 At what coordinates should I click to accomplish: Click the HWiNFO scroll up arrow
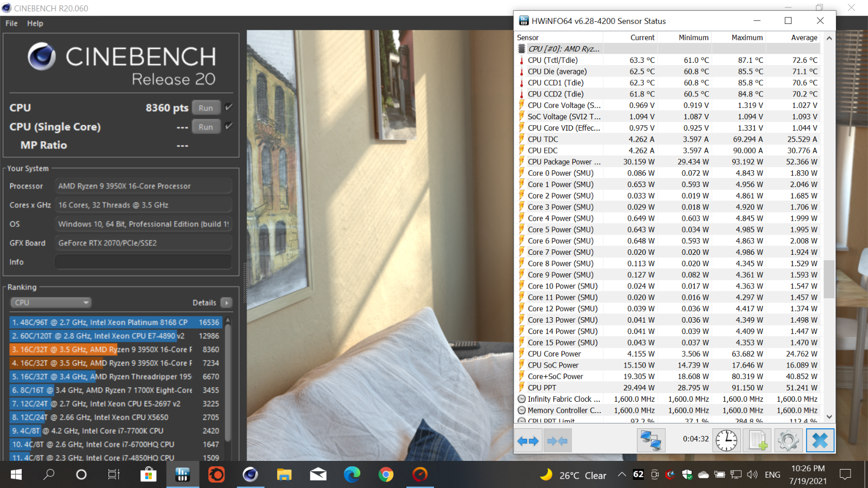coord(829,38)
